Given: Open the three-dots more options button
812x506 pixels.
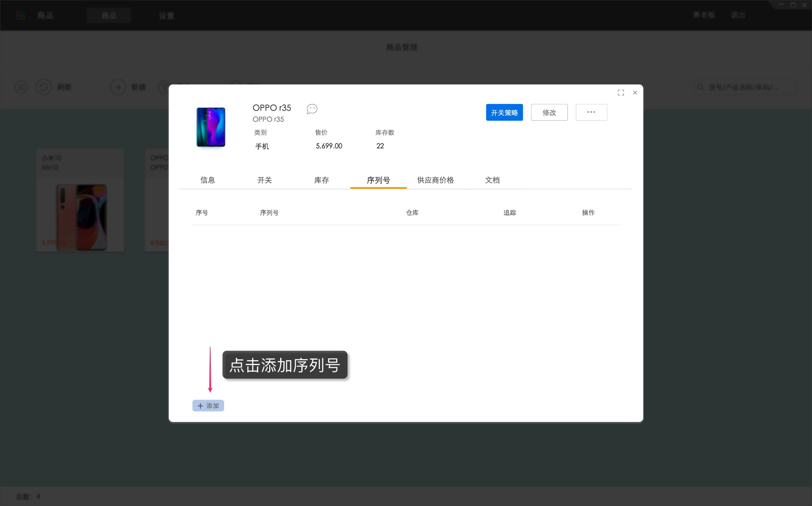Looking at the screenshot, I should 591,112.
